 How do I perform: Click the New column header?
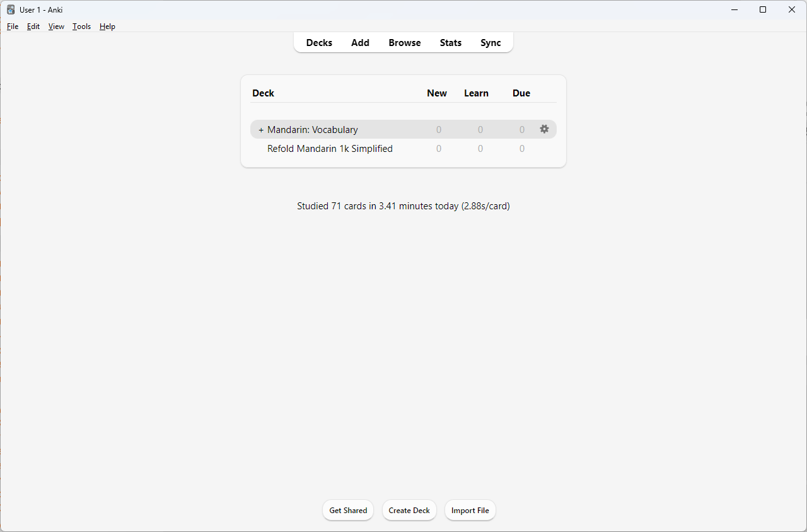click(437, 93)
